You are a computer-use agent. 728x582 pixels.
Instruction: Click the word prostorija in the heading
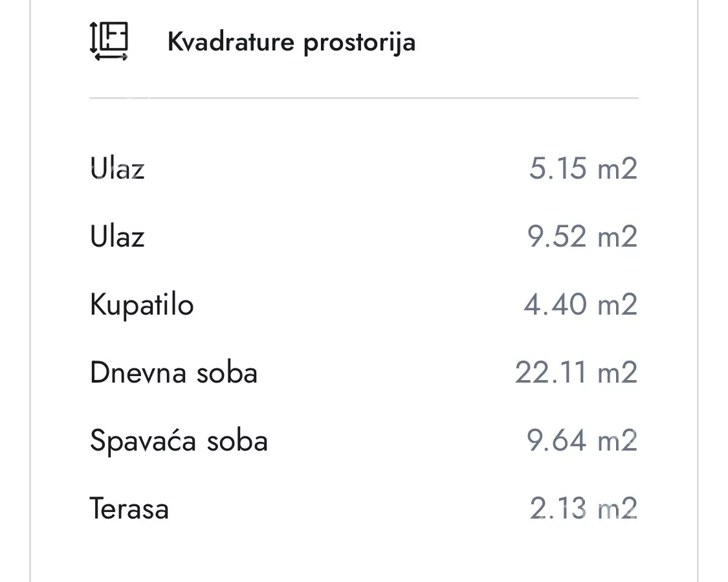tap(359, 43)
